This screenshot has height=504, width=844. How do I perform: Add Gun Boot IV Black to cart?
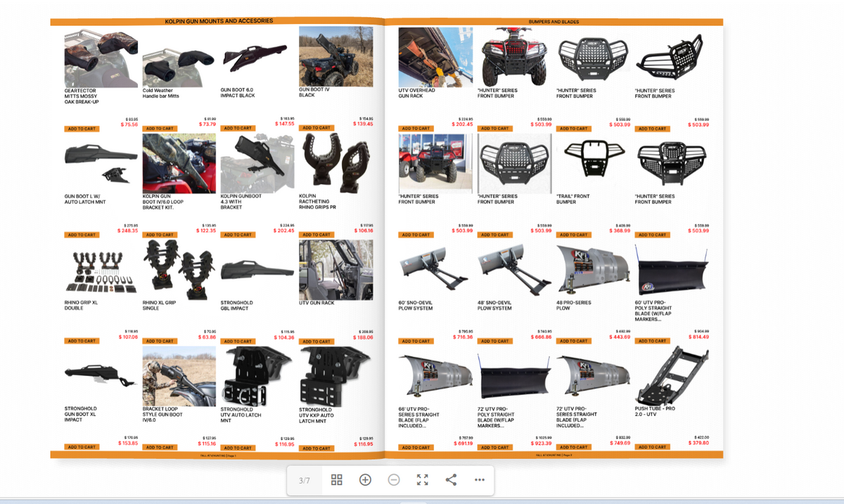316,128
